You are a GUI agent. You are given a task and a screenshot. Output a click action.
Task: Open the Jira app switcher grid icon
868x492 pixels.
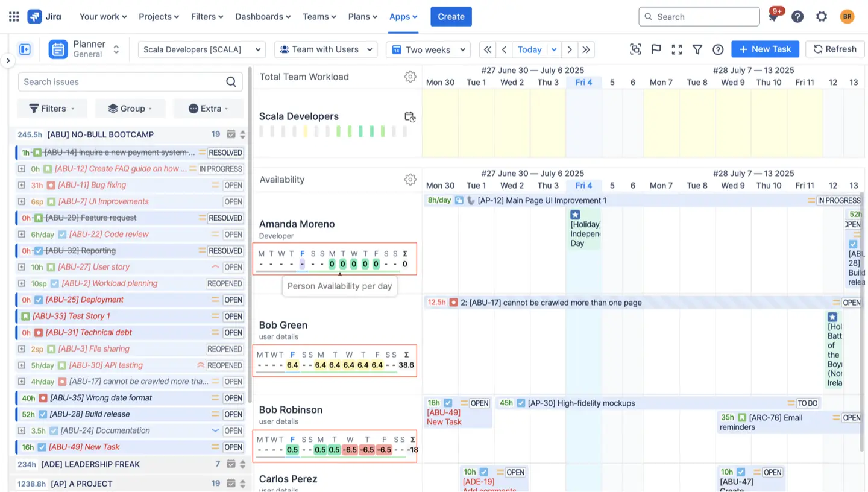click(x=13, y=16)
